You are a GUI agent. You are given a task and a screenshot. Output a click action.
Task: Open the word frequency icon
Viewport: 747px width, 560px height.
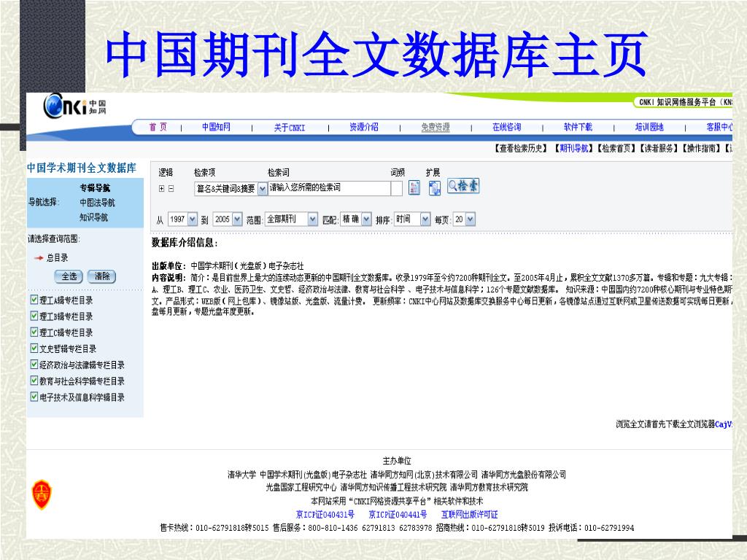[414, 187]
